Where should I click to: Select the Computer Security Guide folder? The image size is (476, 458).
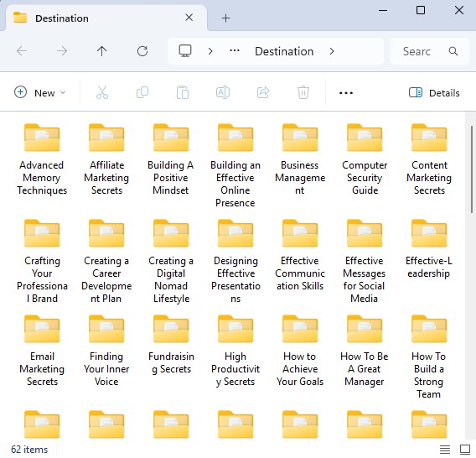click(365, 159)
